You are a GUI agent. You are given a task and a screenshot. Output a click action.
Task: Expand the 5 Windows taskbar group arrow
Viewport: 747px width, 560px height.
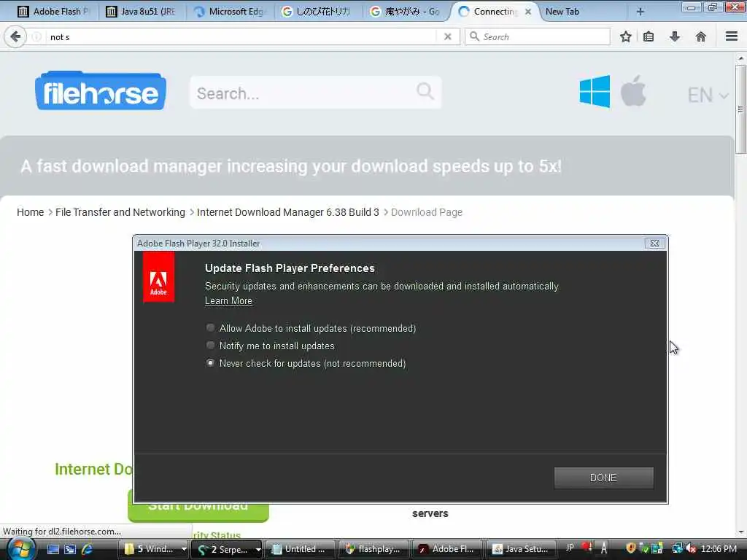[184, 549]
